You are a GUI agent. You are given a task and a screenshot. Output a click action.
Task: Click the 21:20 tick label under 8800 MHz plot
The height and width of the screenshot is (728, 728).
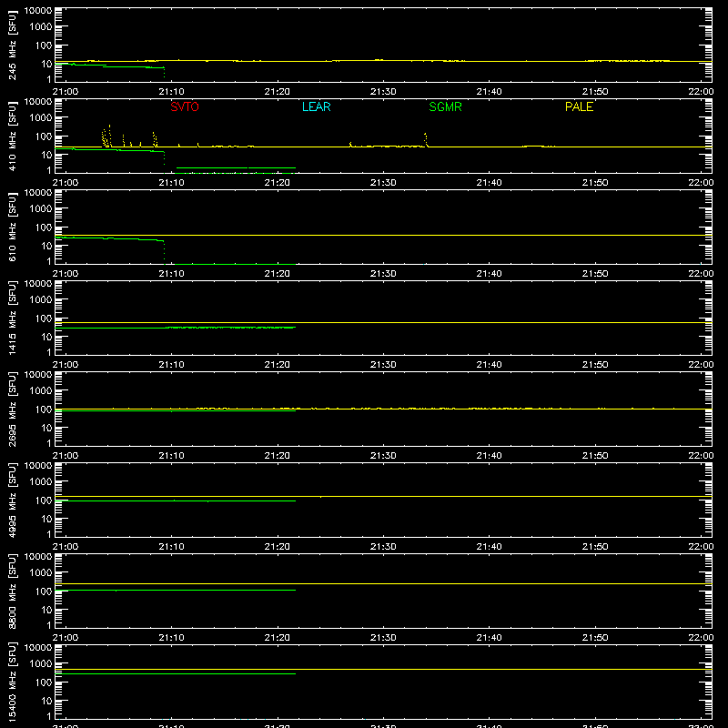278,638
